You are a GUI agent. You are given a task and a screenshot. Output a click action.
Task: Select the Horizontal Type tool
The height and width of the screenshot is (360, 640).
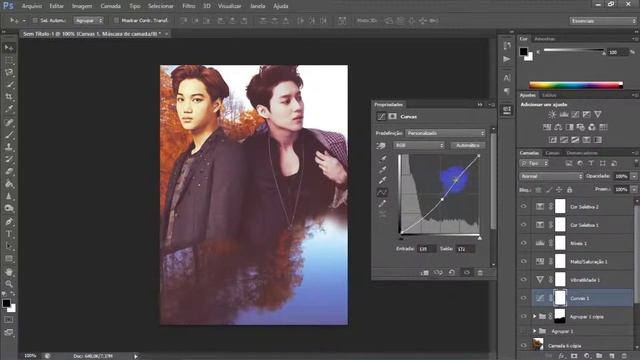click(9, 234)
